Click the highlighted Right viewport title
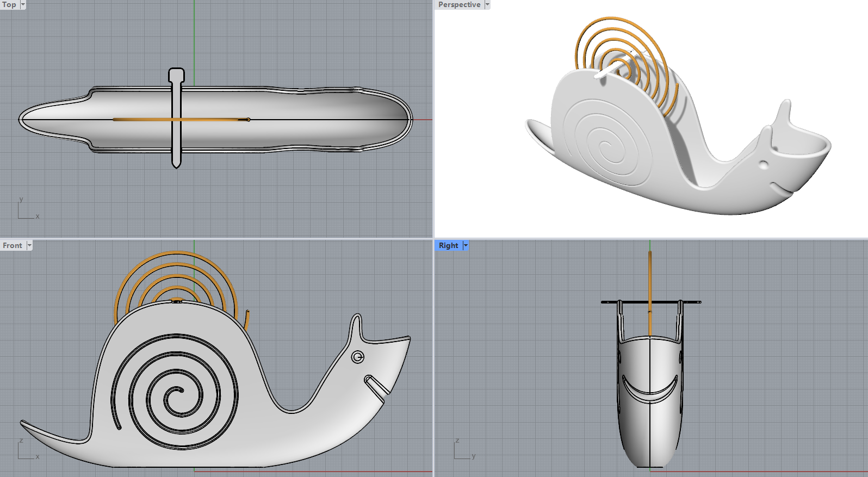This screenshot has height=477, width=868. [x=448, y=245]
